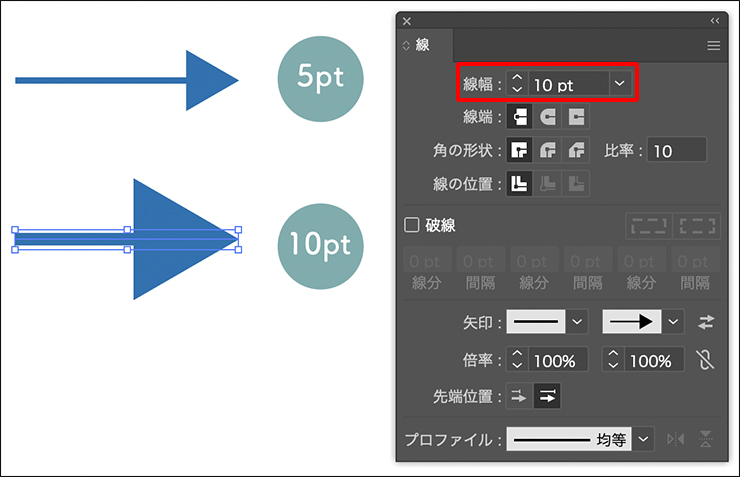Open the end arrowhead dropdown

pyautogui.click(x=673, y=322)
